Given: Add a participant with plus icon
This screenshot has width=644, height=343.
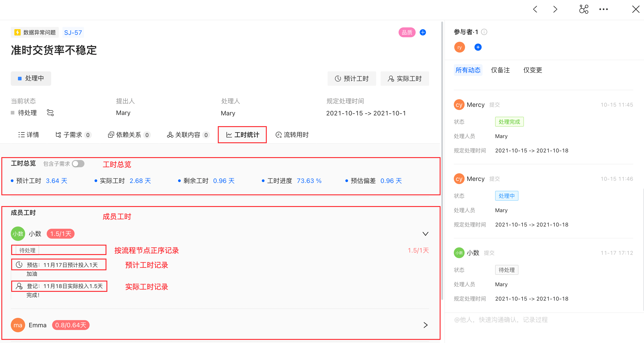Looking at the screenshot, I should [x=478, y=47].
